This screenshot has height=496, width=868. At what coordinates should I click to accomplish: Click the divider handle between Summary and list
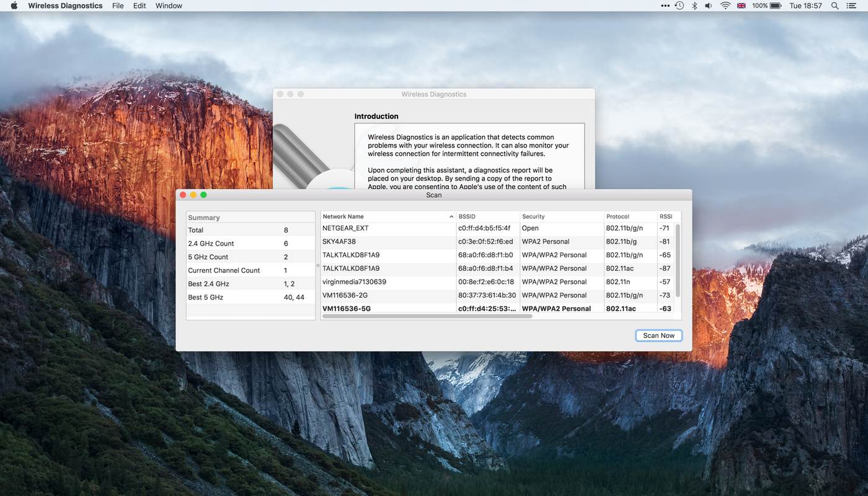pyautogui.click(x=317, y=265)
